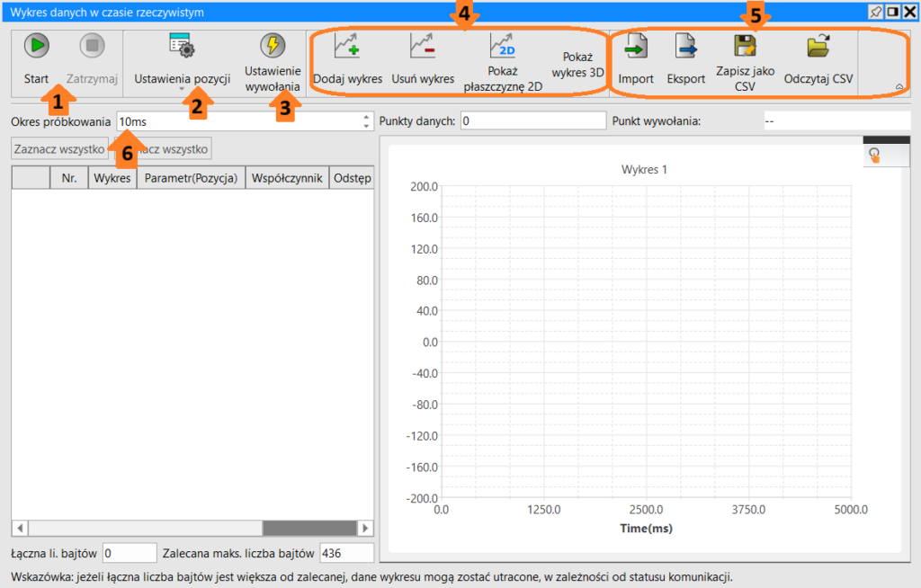This screenshot has width=921, height=588.
Task: Click the Łączna li. bajtów field
Action: point(130,553)
